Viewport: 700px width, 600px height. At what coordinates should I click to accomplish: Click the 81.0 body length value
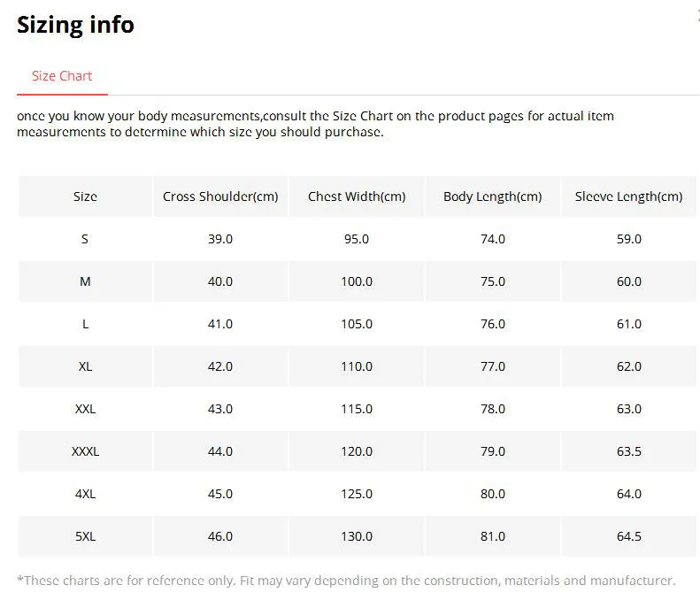493,536
